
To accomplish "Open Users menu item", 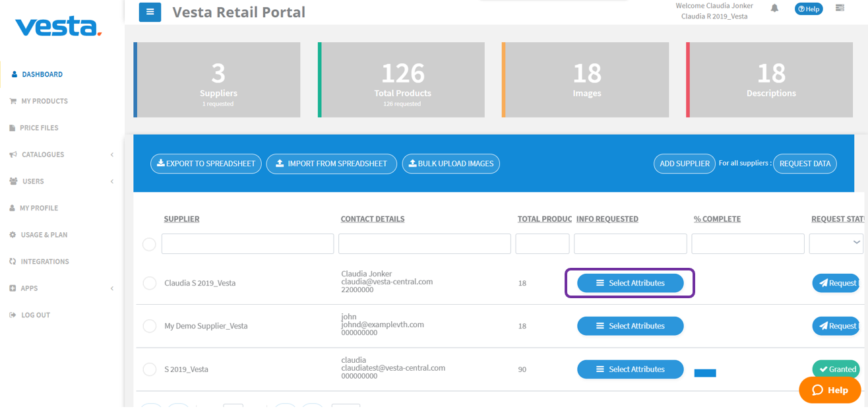I will pyautogui.click(x=33, y=181).
